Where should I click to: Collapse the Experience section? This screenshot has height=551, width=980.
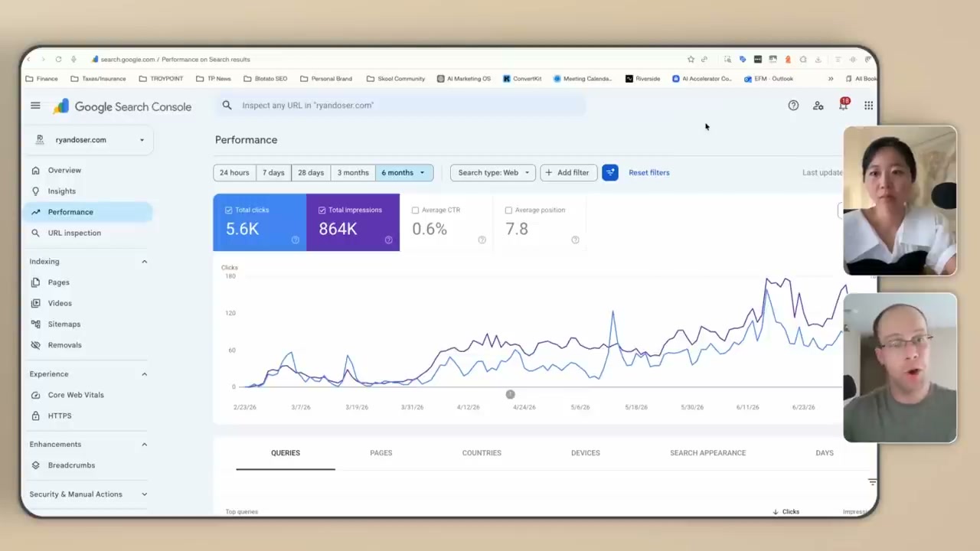(144, 374)
